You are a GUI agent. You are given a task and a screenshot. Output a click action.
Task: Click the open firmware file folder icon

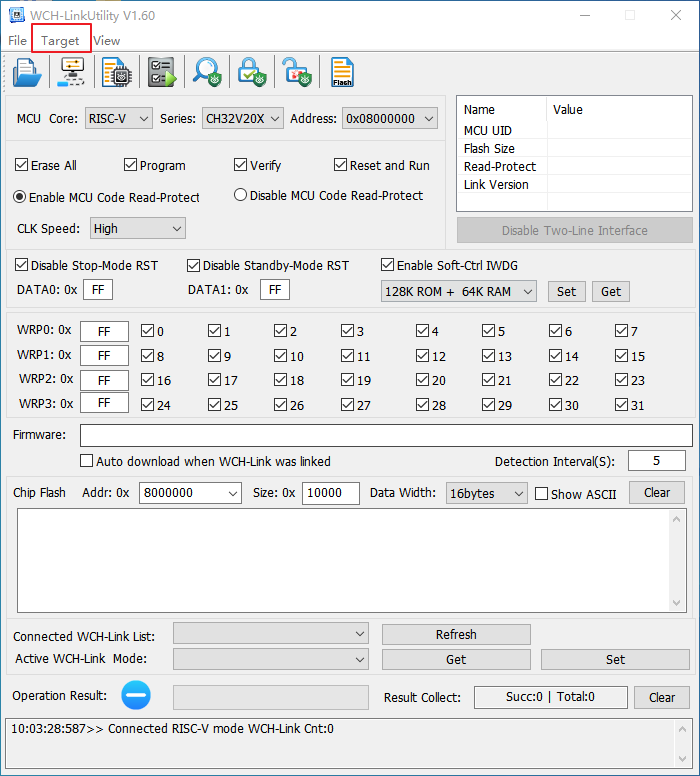27,73
